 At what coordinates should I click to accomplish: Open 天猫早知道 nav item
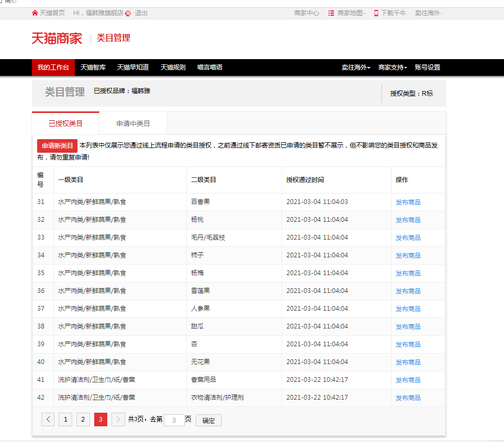click(133, 67)
